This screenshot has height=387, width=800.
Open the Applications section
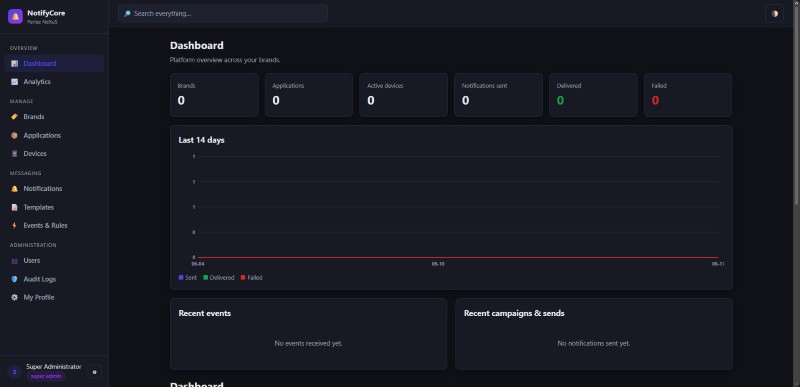[x=54, y=136]
